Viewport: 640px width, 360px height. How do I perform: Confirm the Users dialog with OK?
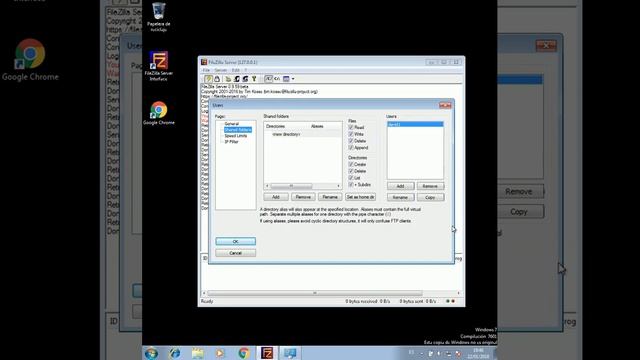236,241
